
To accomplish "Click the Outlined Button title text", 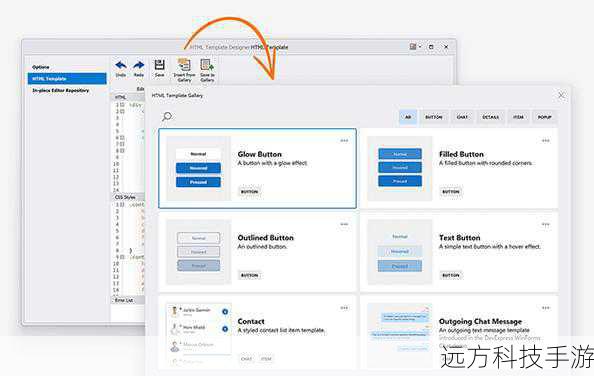I will coord(266,238).
